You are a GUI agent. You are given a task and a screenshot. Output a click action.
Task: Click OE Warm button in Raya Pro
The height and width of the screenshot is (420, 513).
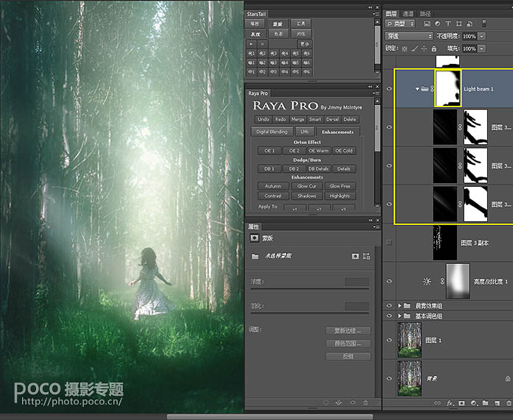coord(319,151)
